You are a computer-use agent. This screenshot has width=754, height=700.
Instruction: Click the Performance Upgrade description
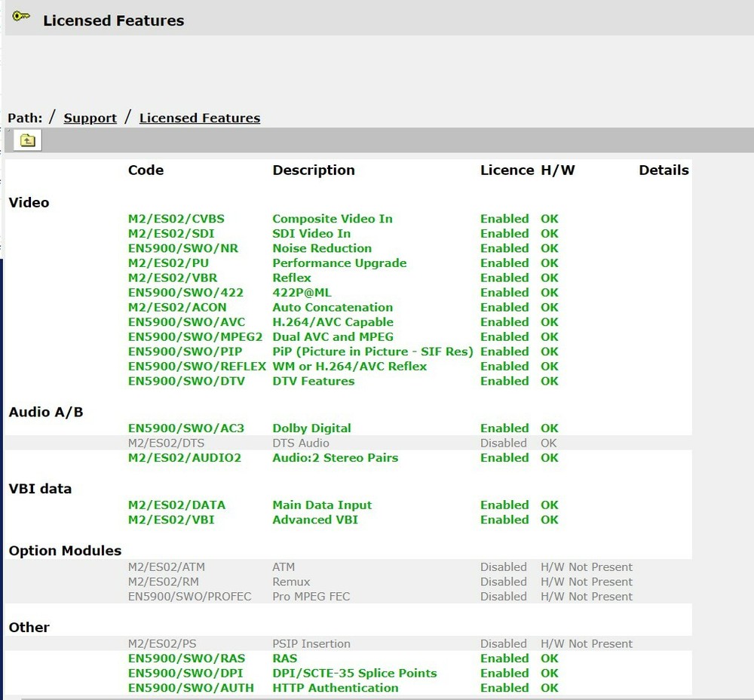pyautogui.click(x=339, y=263)
